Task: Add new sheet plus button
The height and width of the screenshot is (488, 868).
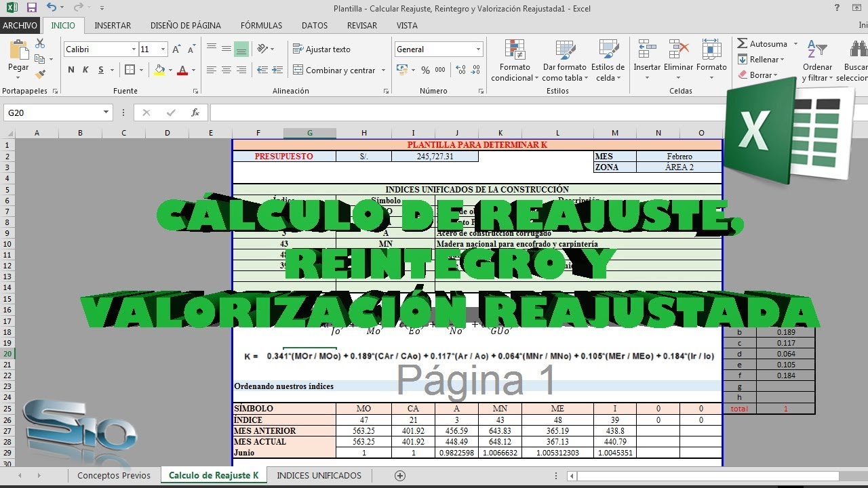Action: [400, 476]
